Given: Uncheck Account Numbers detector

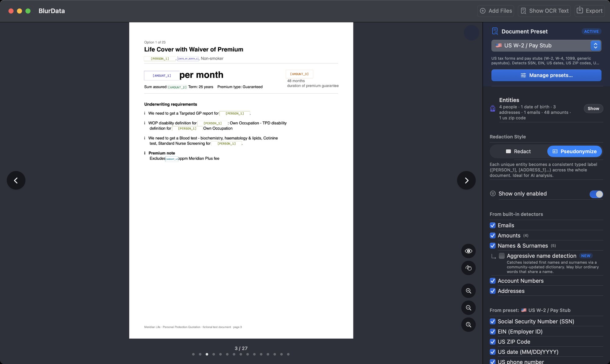Looking at the screenshot, I should tap(493, 281).
